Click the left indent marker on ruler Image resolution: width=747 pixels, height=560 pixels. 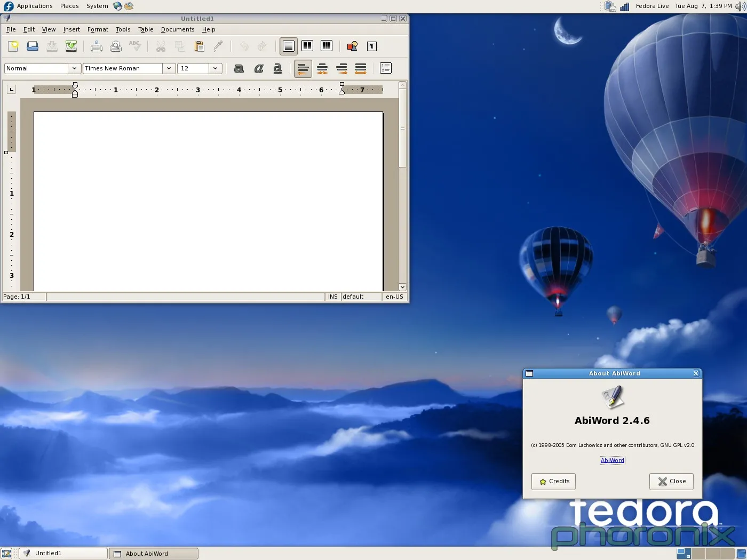coord(75,90)
